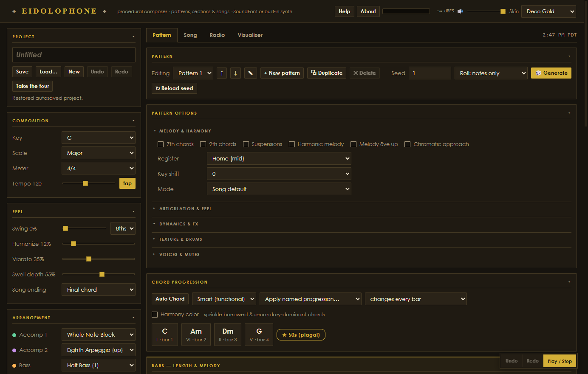The width and height of the screenshot is (588, 374).
Task: Click the 50s (plagal) star badge
Action: click(x=301, y=335)
